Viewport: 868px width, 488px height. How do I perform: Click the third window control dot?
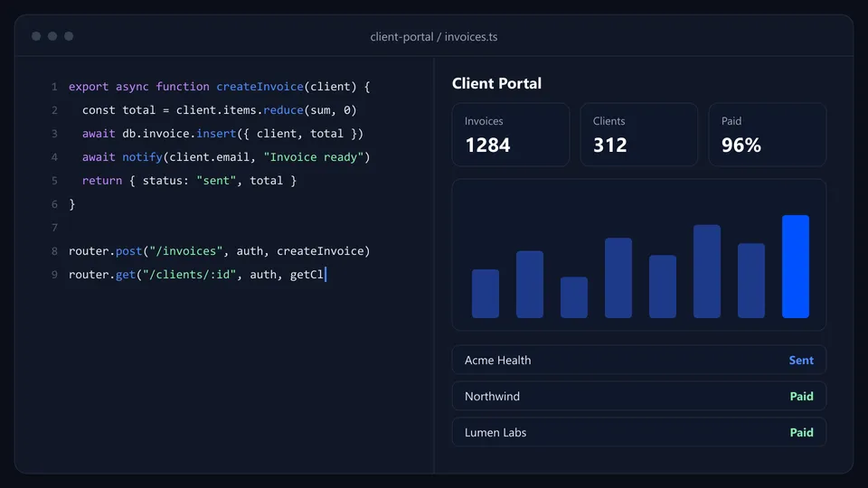(69, 36)
